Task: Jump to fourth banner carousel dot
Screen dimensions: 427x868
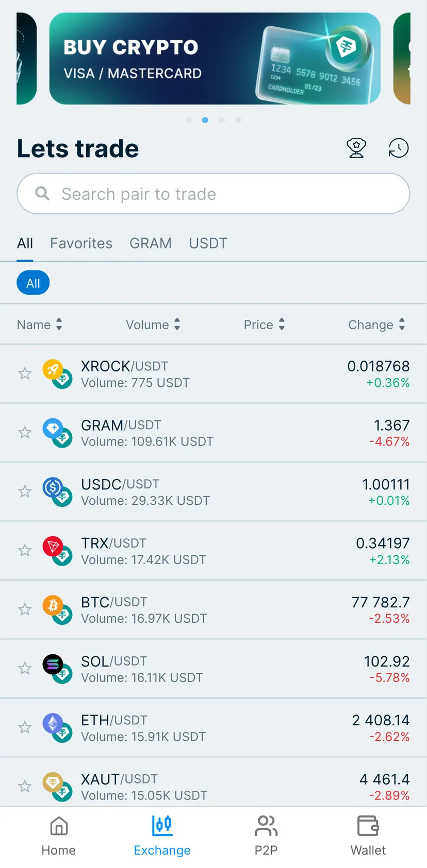Action: coord(238,120)
